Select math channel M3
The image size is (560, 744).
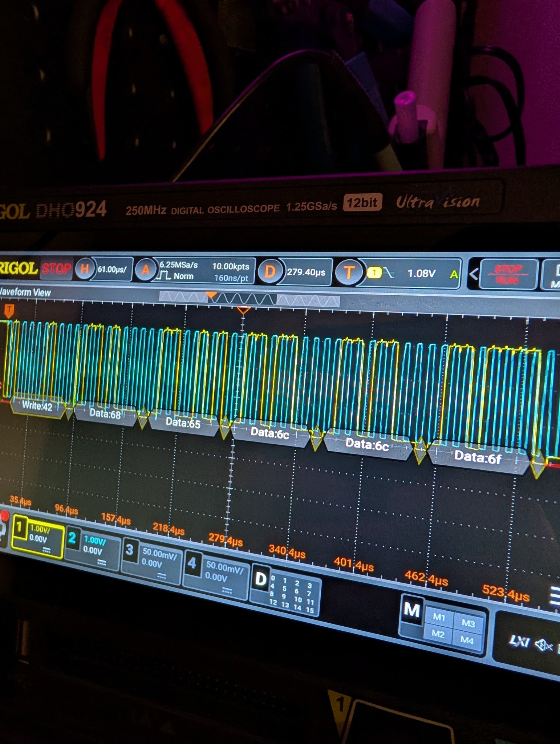click(468, 623)
